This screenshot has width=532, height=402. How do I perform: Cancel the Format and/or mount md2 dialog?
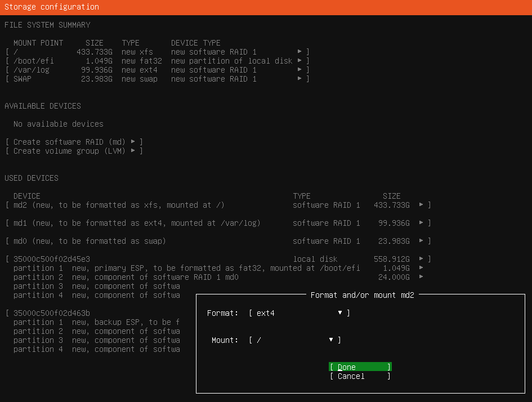360,376
